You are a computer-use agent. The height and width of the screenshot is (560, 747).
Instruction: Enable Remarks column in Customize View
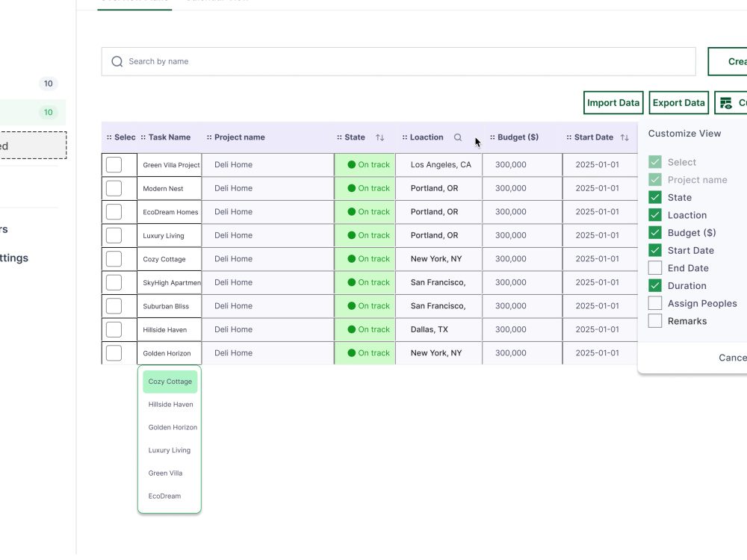point(655,321)
